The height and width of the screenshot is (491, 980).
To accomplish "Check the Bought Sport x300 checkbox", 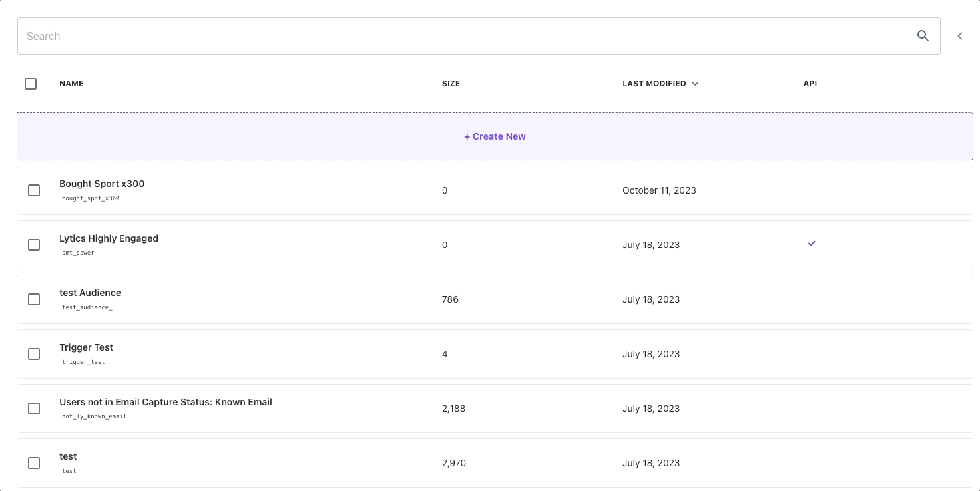I will (x=34, y=190).
